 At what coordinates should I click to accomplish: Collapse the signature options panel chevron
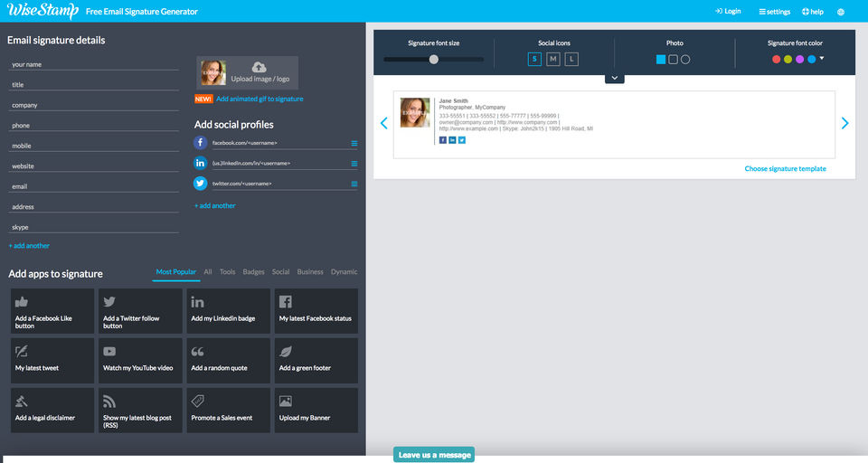615,78
